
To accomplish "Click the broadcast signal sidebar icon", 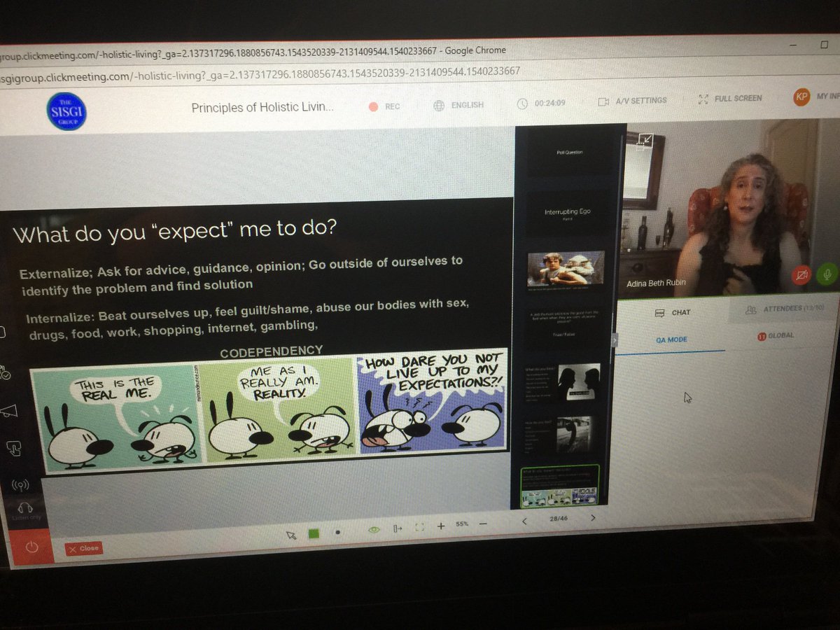I will 20,485.
